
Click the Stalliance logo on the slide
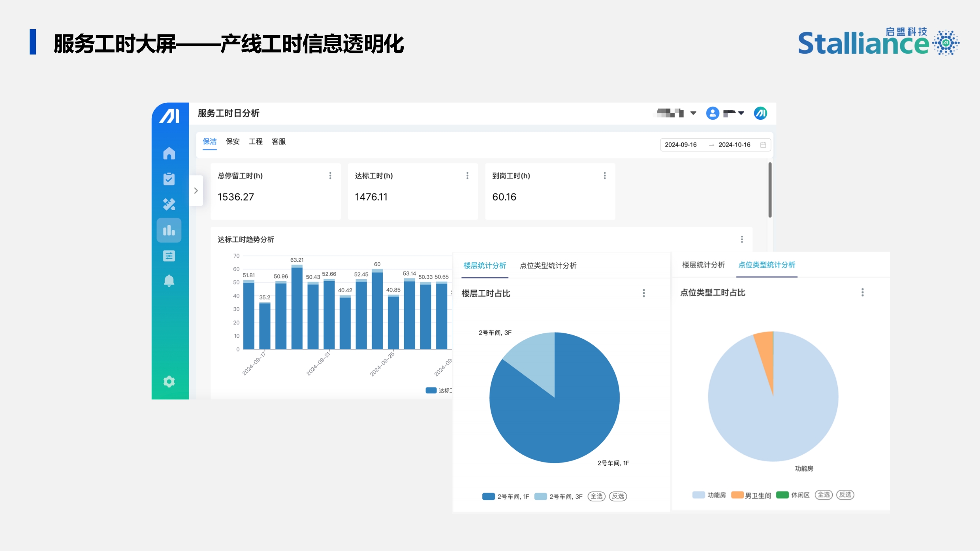878,41
